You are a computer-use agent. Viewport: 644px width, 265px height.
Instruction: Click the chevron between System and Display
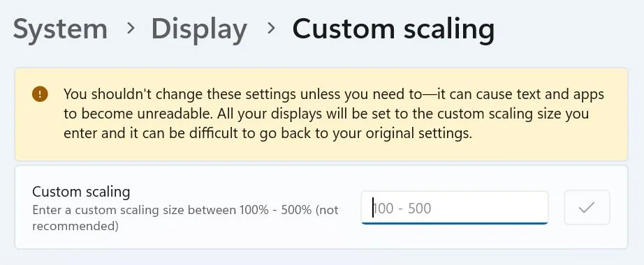[x=131, y=29]
